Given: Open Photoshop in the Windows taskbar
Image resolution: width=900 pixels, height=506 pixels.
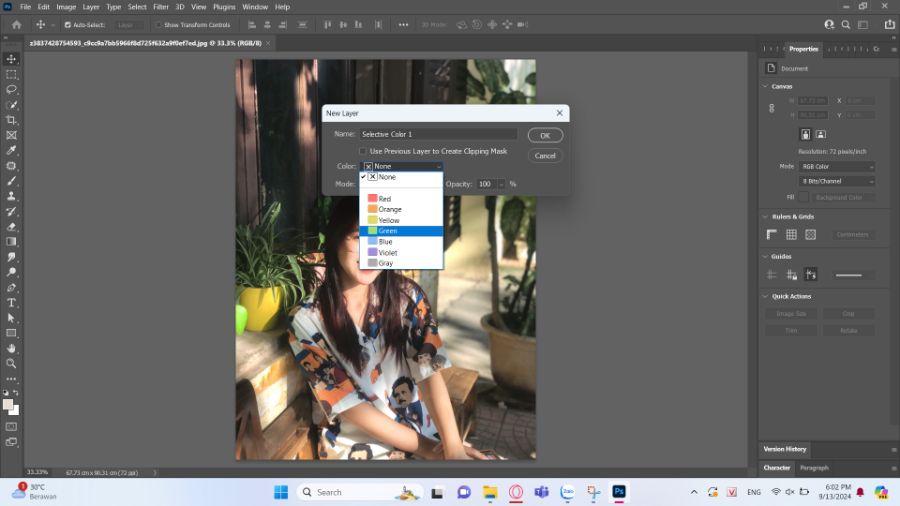Looking at the screenshot, I should 619,492.
